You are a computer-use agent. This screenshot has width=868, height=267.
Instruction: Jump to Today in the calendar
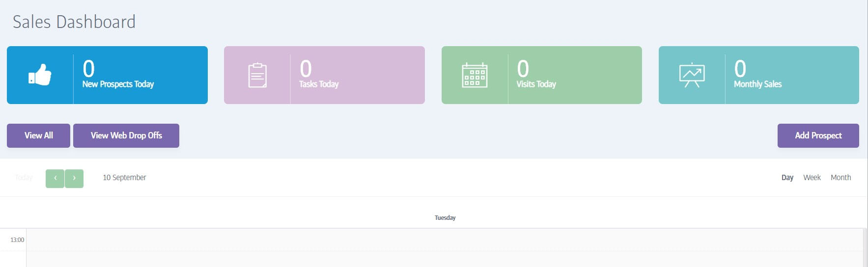(24, 178)
